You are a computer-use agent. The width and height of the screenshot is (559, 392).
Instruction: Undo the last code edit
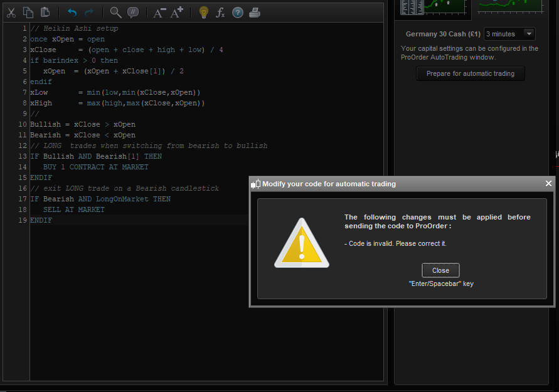(x=72, y=13)
